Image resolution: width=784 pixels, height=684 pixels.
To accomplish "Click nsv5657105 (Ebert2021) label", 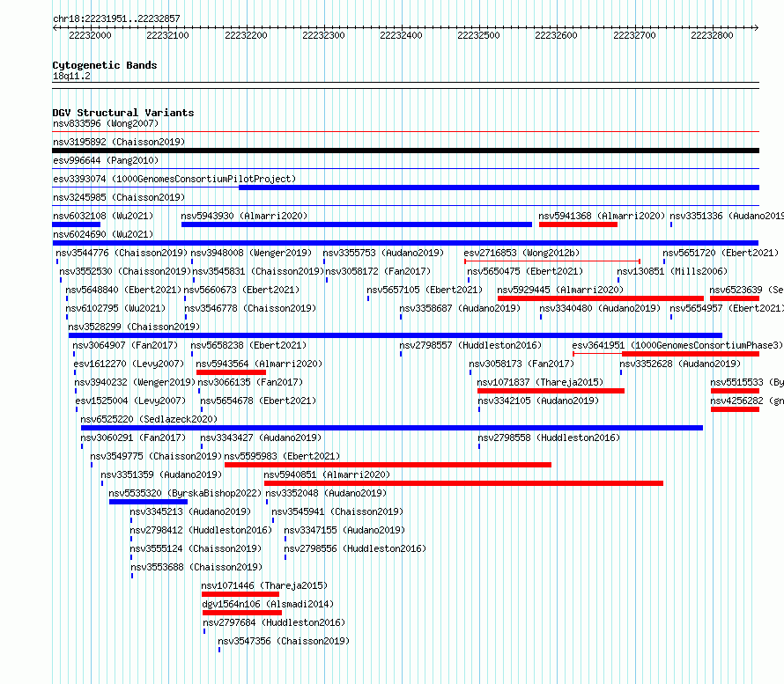I will tap(425, 290).
